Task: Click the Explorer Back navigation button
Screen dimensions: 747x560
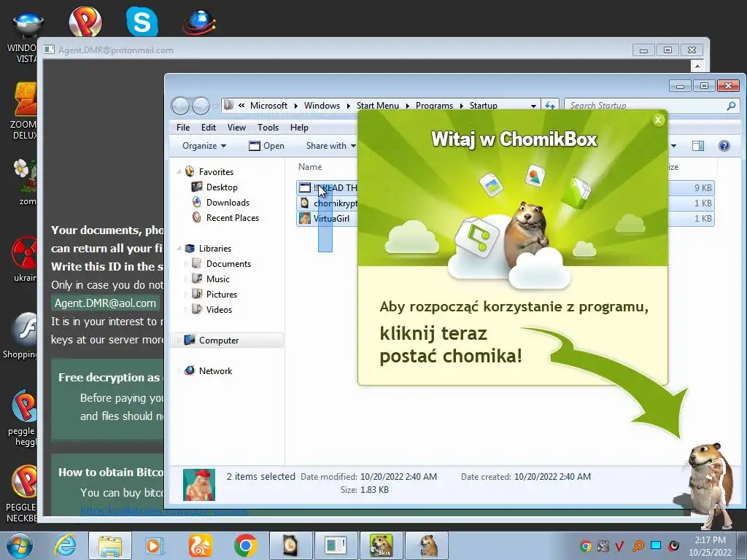Action: (x=181, y=105)
